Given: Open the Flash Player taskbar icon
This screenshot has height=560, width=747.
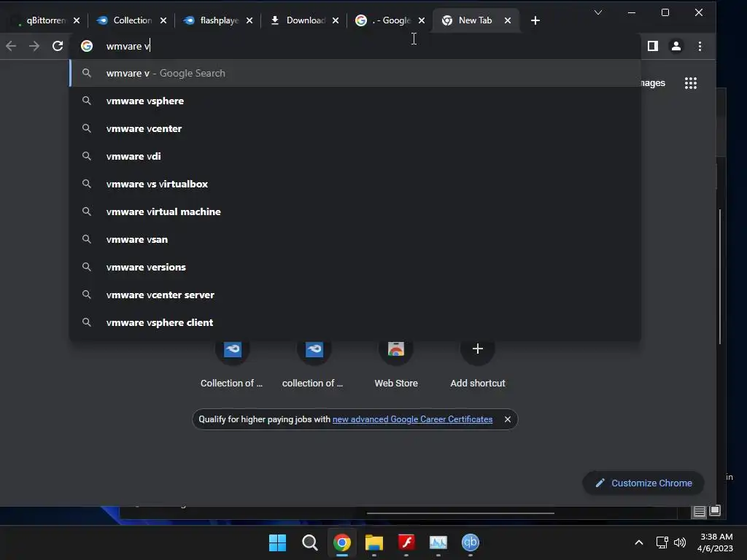Looking at the screenshot, I should pos(406,542).
